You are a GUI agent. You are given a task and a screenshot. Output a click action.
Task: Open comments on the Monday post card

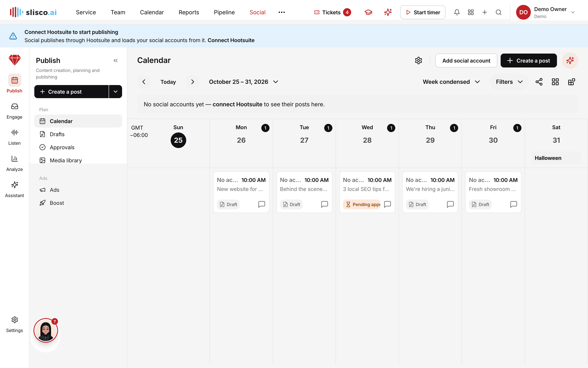click(x=262, y=204)
